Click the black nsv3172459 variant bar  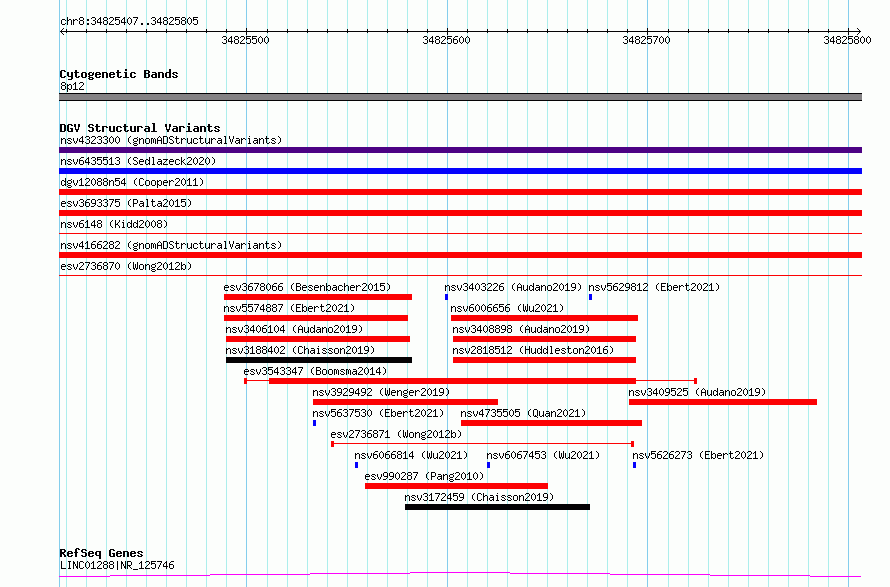(497, 507)
